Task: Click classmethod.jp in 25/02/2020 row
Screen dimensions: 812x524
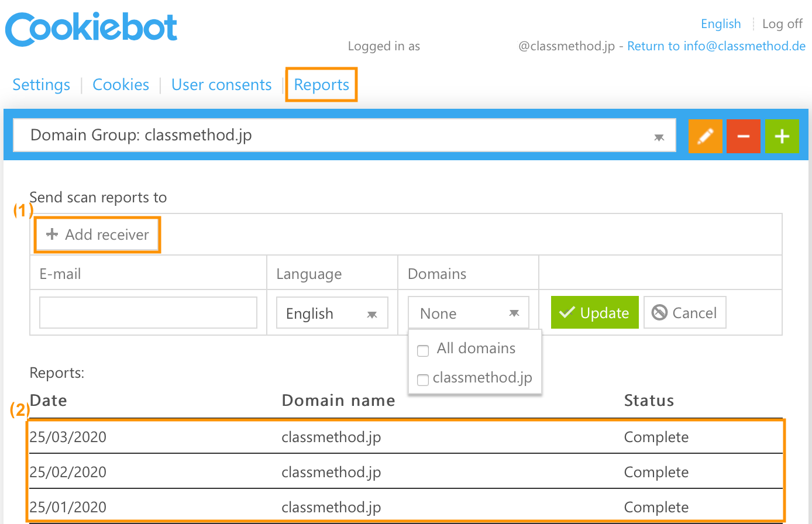Action: pos(331,473)
